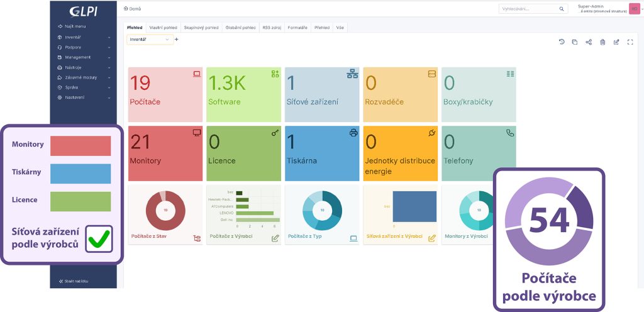Open the RSS zdroj tab

click(272, 28)
